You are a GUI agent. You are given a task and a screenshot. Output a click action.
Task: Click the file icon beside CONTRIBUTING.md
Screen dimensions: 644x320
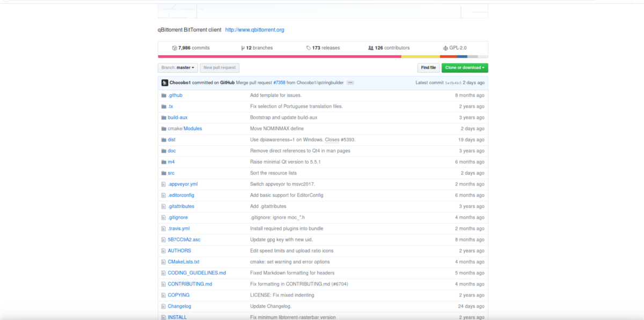tap(164, 284)
